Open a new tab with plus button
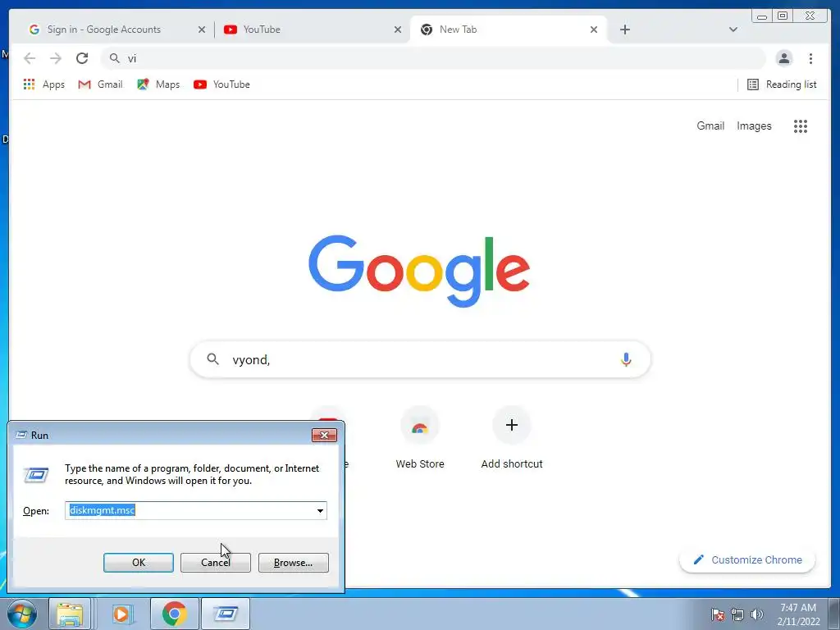 624,30
